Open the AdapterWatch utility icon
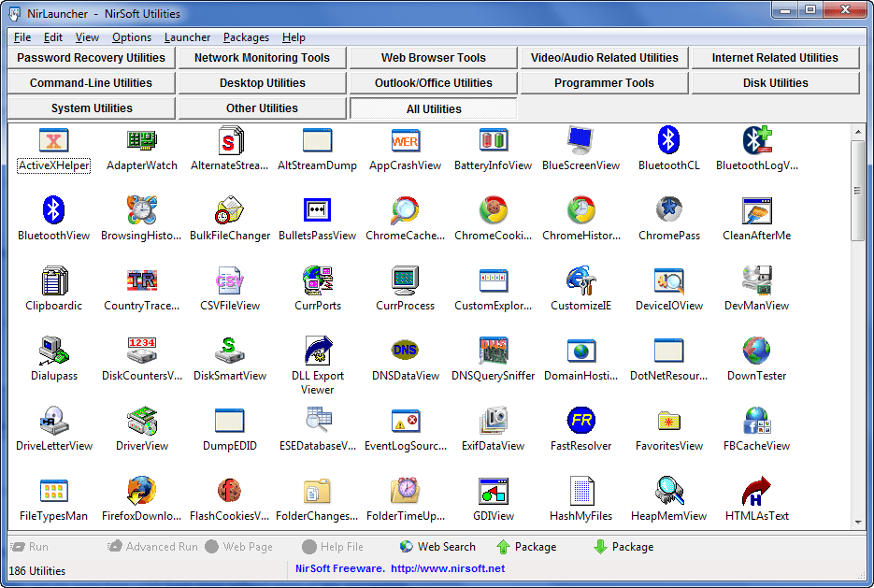Image resolution: width=874 pixels, height=588 pixels. coord(141,140)
